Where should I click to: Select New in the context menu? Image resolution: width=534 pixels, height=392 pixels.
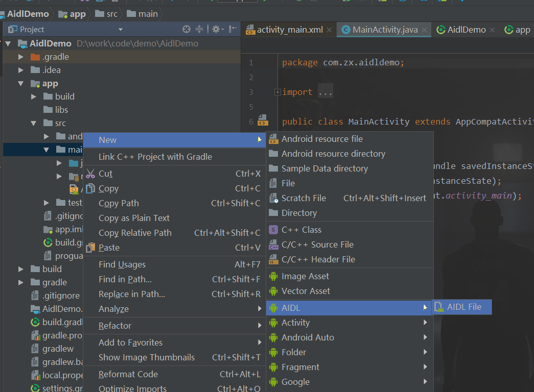coord(174,140)
